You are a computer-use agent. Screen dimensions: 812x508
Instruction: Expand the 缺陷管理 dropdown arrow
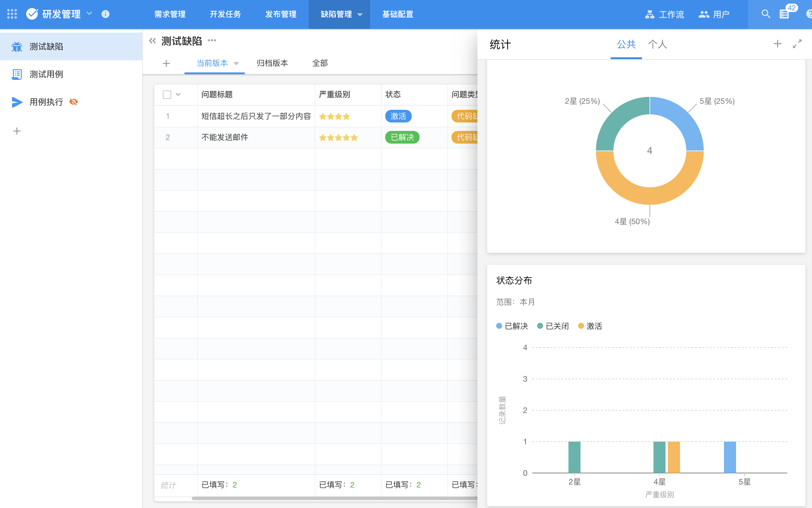click(x=360, y=15)
